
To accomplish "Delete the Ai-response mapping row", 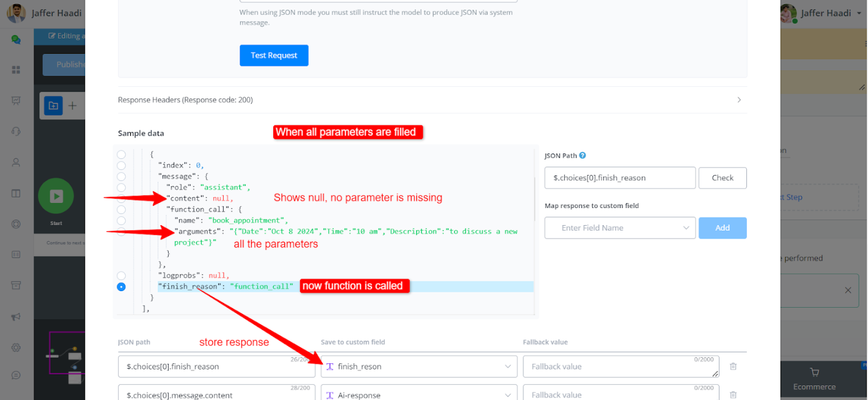I will point(733,395).
